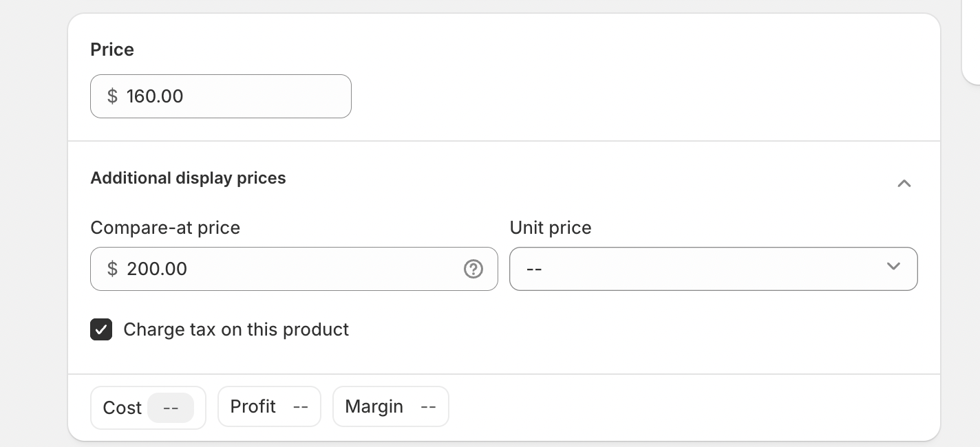Focus the Compare-at price field showing 200.00
Image resolution: width=980 pixels, height=447 pixels.
[x=294, y=269]
